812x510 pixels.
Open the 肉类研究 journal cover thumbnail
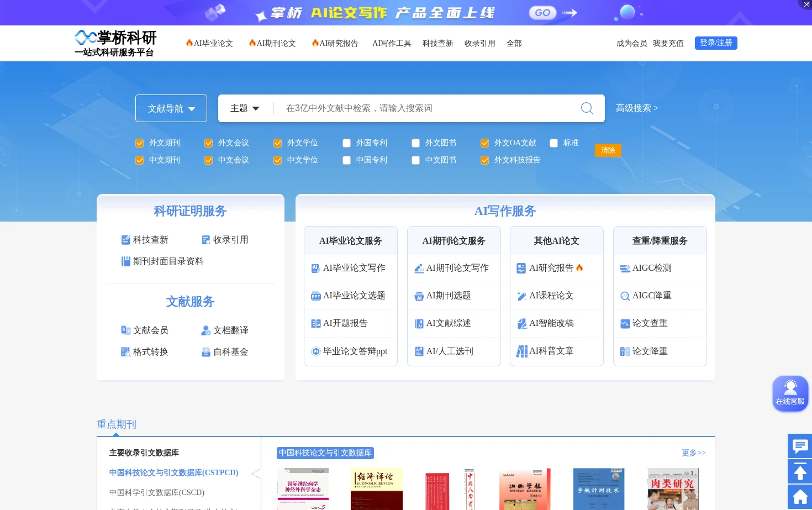coord(672,489)
